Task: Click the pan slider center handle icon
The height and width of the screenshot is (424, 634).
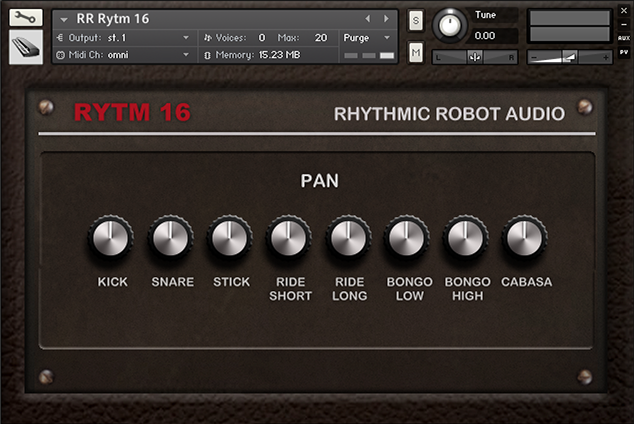Action: (x=475, y=57)
